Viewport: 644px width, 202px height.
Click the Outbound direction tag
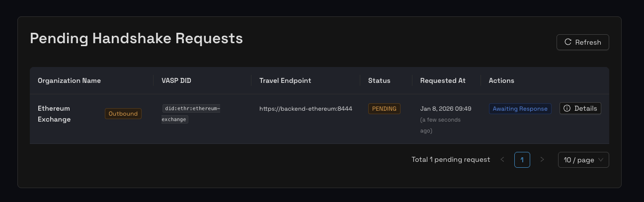[123, 114]
